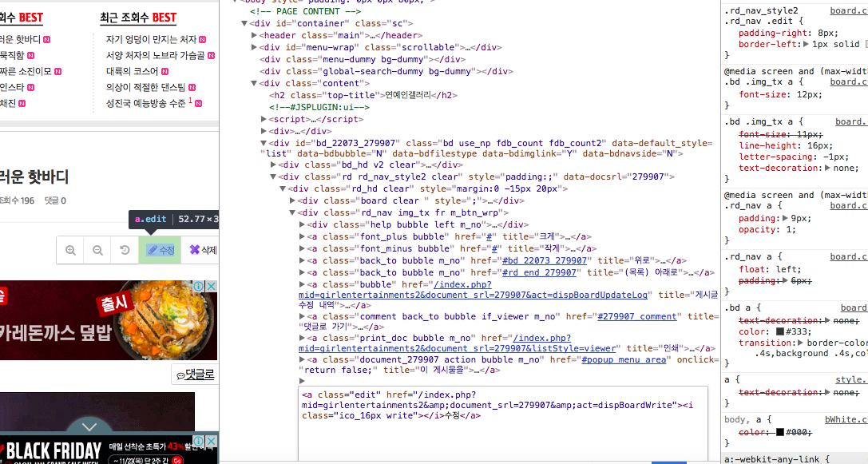Collapse the div class="content" node
Image resolution: width=868 pixels, height=464 pixels.
[x=255, y=83]
